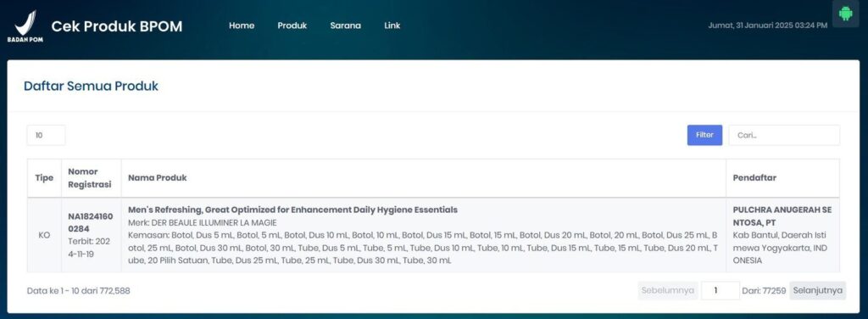Image resolution: width=868 pixels, height=319 pixels.
Task: Click the Sebelumnya pagination button
Action: coord(668,290)
